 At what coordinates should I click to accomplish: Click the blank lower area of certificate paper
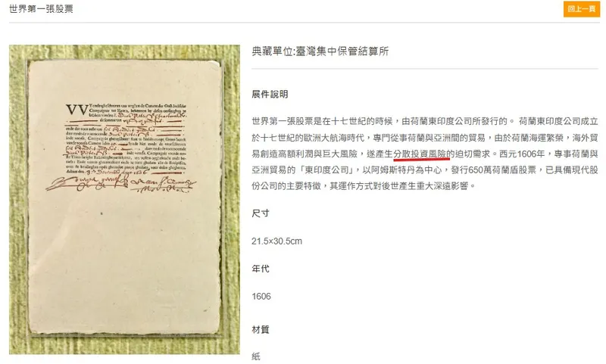(x=124, y=266)
